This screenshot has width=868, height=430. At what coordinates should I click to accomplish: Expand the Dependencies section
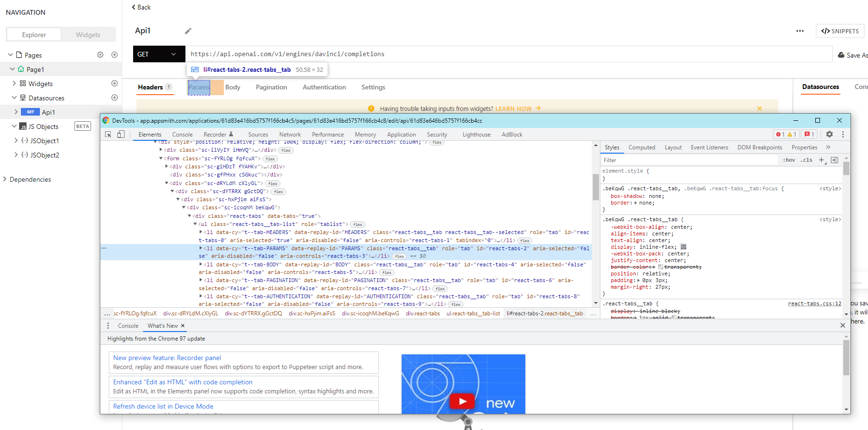pyautogui.click(x=5, y=179)
